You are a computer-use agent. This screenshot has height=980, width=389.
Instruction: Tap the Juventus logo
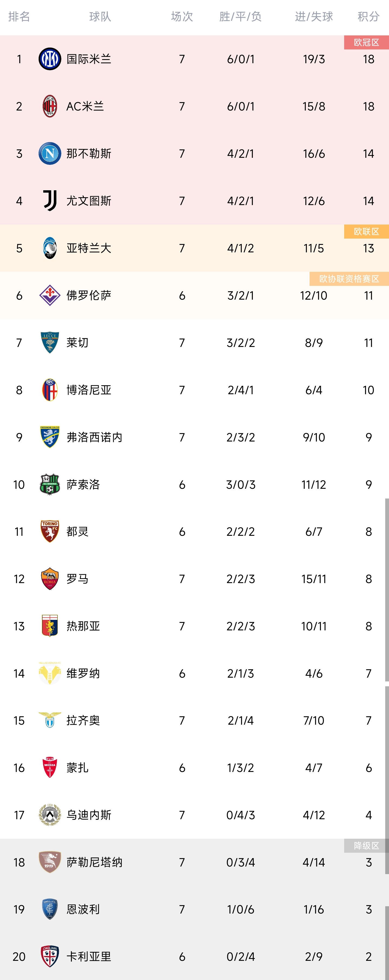coord(50,200)
